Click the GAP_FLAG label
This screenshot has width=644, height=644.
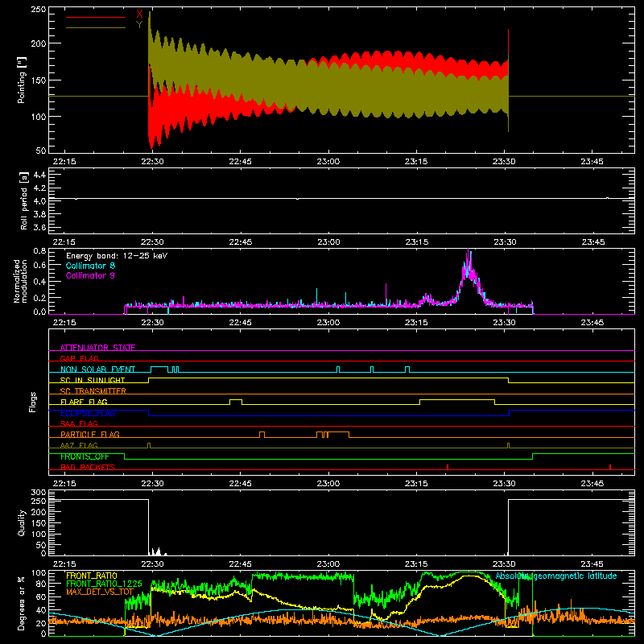(x=79, y=358)
